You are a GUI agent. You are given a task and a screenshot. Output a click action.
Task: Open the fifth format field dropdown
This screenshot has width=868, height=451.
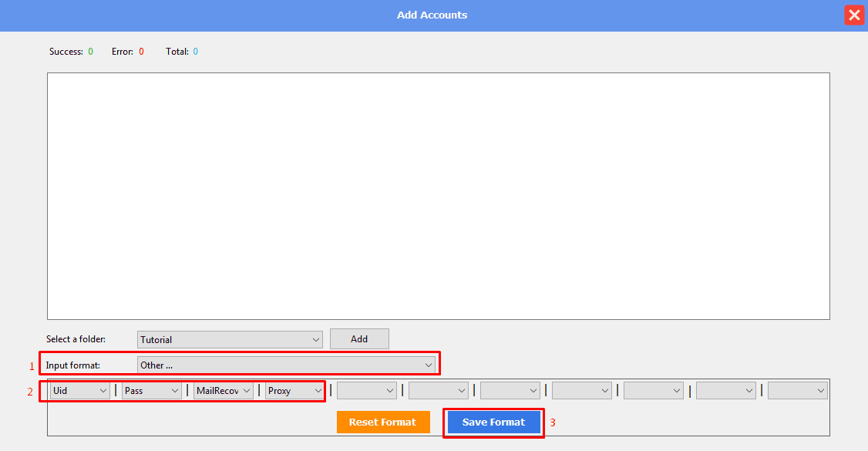tap(367, 391)
